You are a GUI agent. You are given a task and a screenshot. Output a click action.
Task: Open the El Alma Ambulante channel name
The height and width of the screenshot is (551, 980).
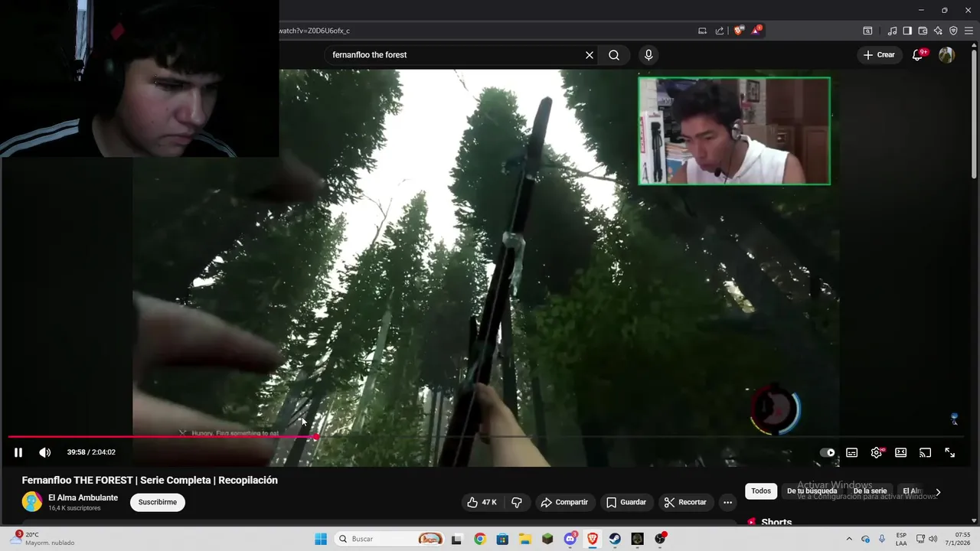click(x=83, y=497)
